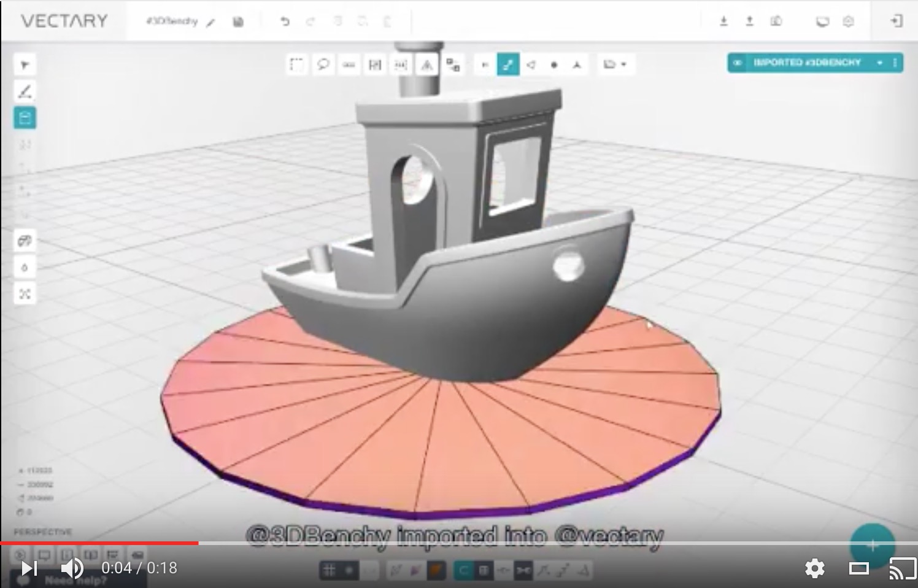Click the orange cube icon in bottom toolbar
Viewport: 918px width, 588px height.
(x=435, y=570)
